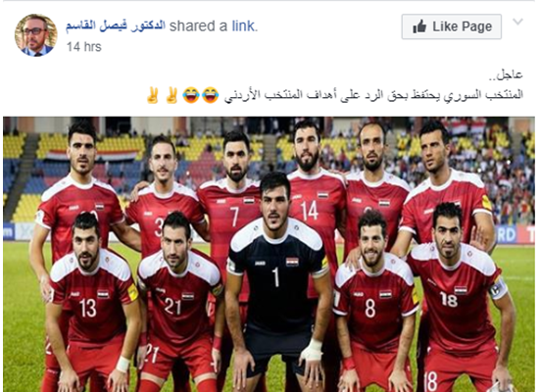Click the victory hand emoji ending the line
This screenshot has width=539, height=392.
(153, 95)
